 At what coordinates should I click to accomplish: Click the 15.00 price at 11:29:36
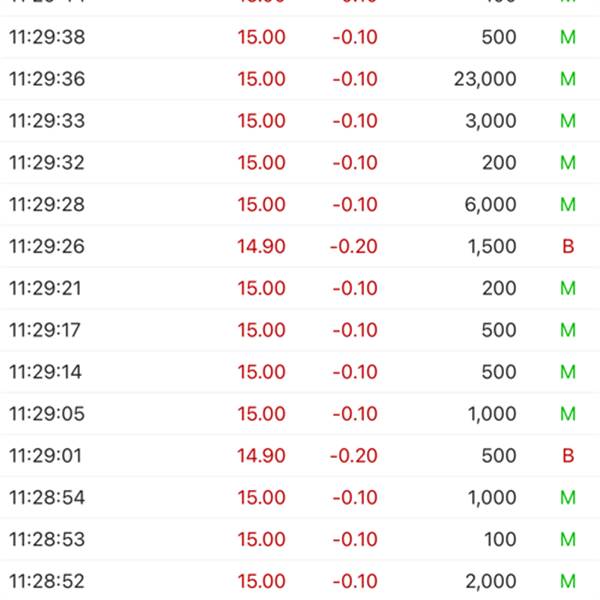(x=261, y=79)
